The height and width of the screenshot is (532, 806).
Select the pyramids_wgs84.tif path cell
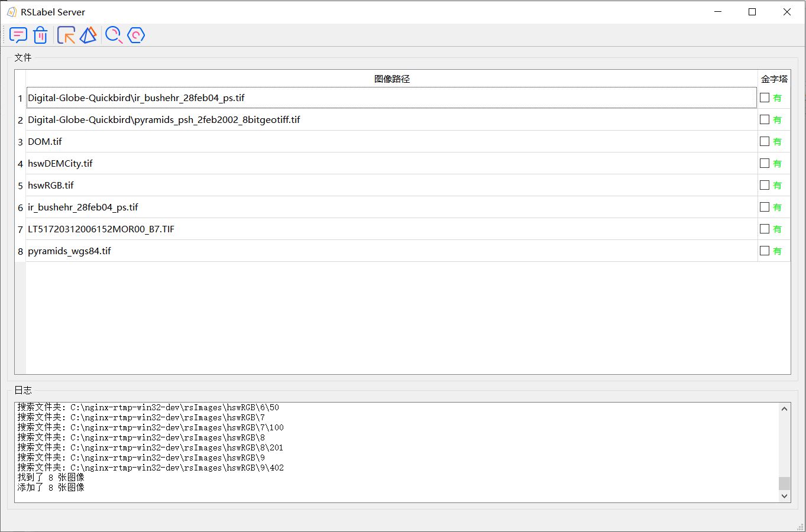pos(391,251)
